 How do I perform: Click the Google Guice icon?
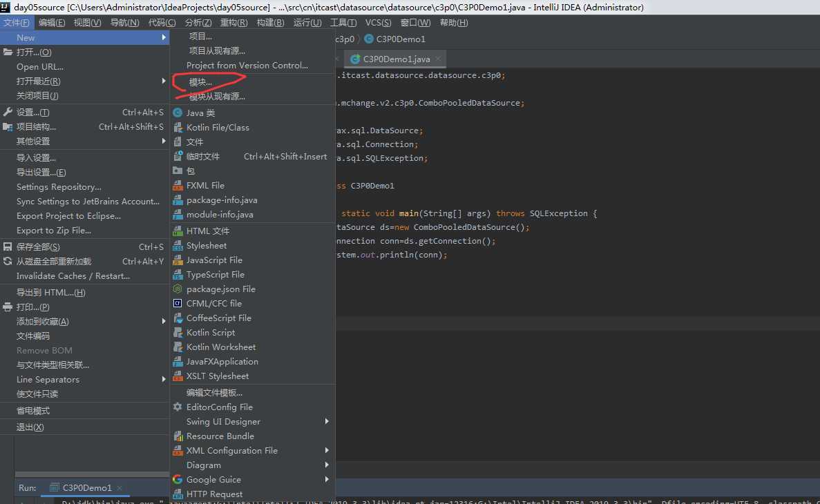(x=178, y=479)
